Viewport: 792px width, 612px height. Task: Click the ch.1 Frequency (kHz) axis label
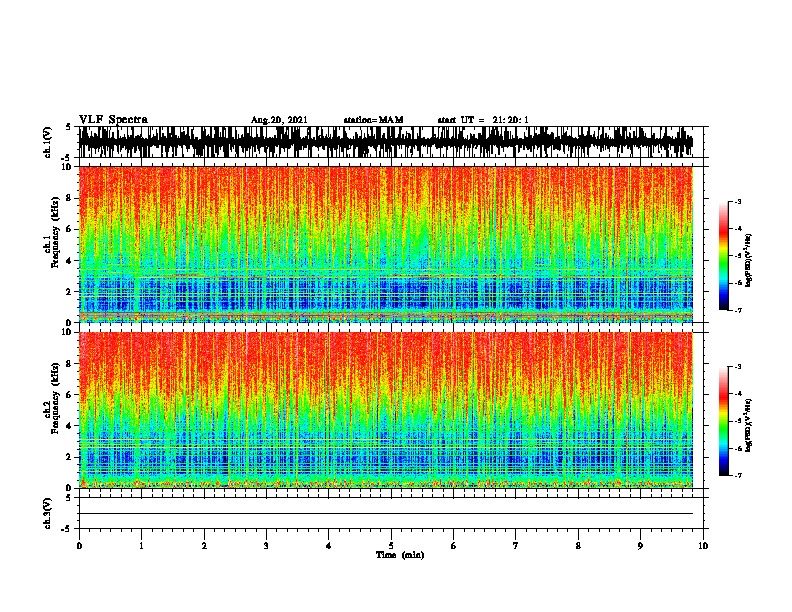coord(52,232)
